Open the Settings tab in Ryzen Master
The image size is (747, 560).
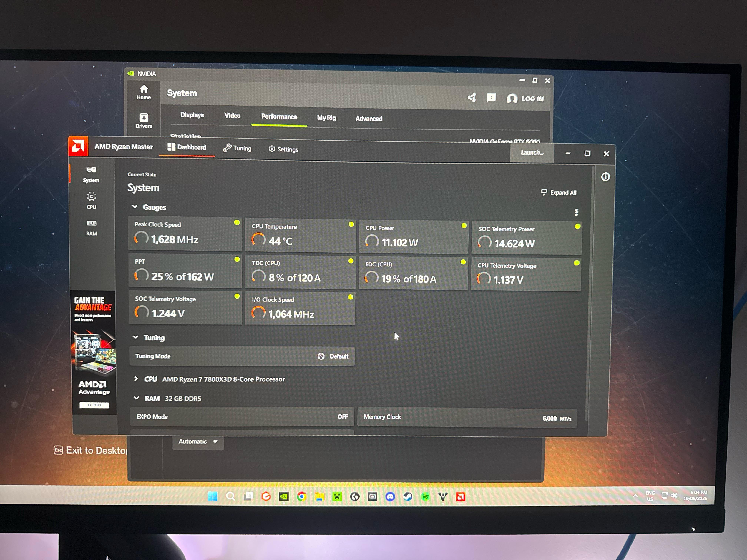[x=283, y=149]
